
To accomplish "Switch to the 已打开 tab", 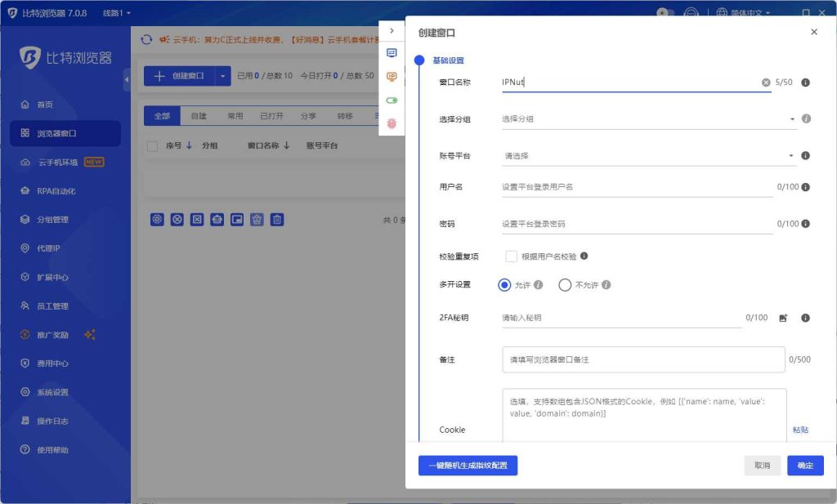I will [271, 116].
